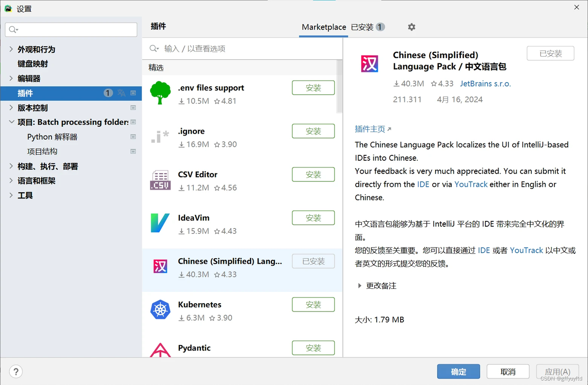588x385 pixels.
Task: Click the CSV Editor plugin icon
Action: [160, 180]
